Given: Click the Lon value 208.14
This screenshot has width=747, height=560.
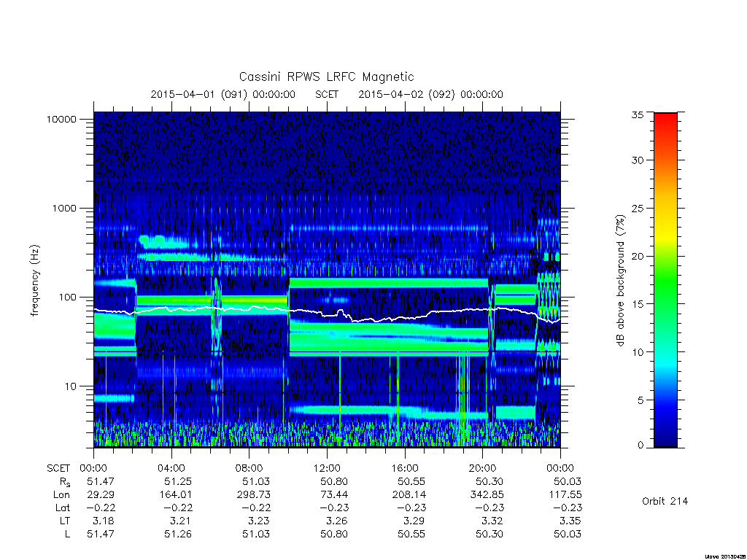Looking at the screenshot, I should [409, 495].
